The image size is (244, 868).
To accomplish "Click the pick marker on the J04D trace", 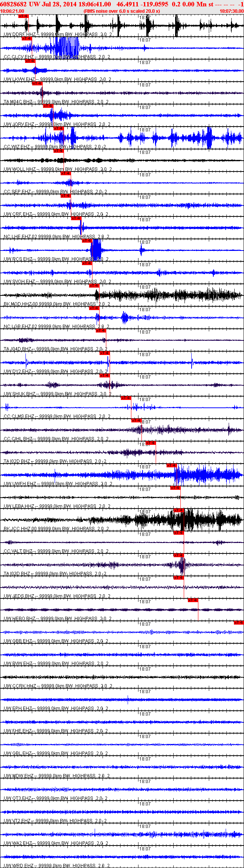I will pyautogui.click(x=101, y=331).
